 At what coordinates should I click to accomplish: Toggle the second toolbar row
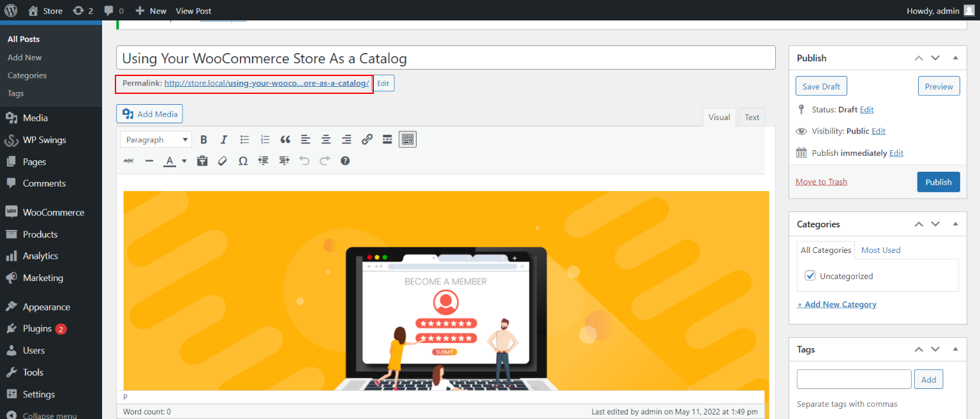(x=408, y=139)
